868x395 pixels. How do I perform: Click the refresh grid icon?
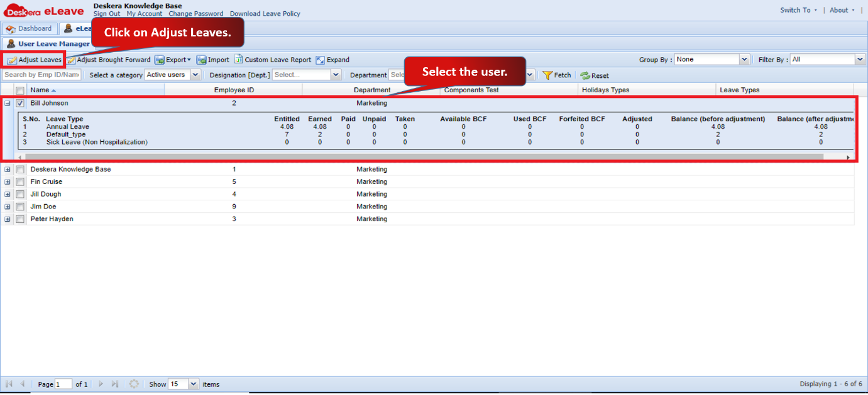133,384
